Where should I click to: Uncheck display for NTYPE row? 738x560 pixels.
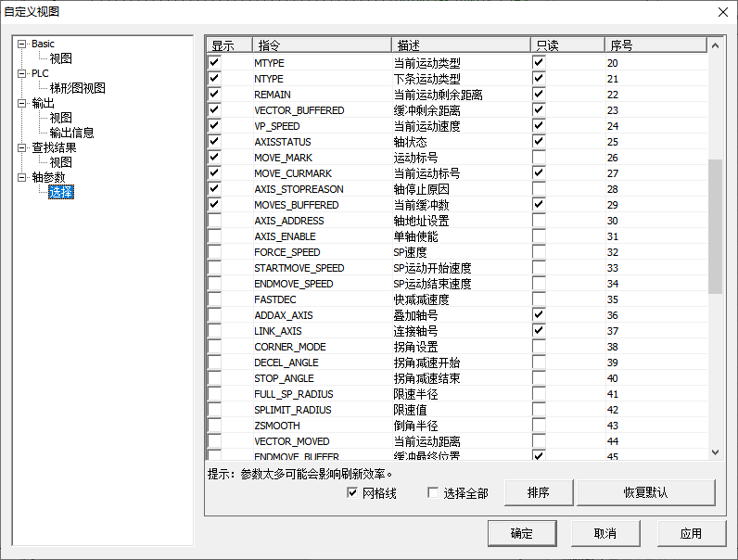pos(214,78)
